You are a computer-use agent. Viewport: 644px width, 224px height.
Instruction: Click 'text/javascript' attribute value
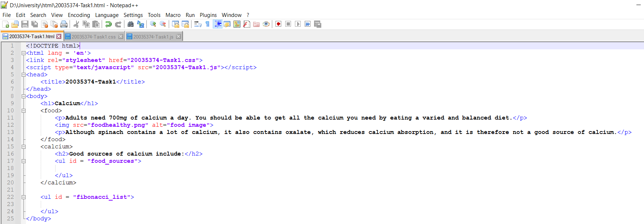tap(103, 67)
